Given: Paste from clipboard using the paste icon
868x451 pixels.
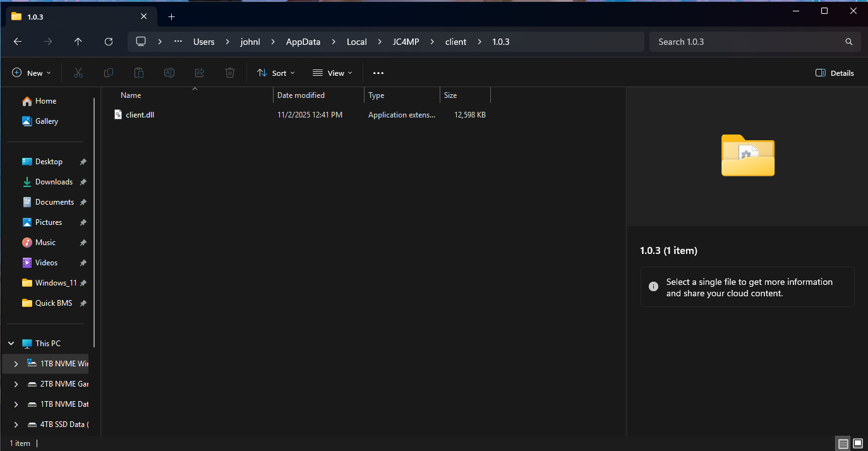Looking at the screenshot, I should (138, 73).
